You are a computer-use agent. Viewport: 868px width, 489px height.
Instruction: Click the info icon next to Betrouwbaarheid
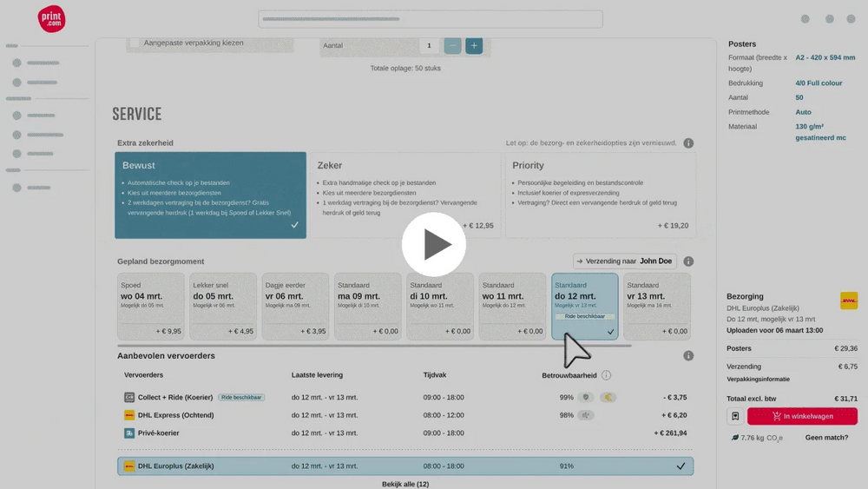coord(606,375)
